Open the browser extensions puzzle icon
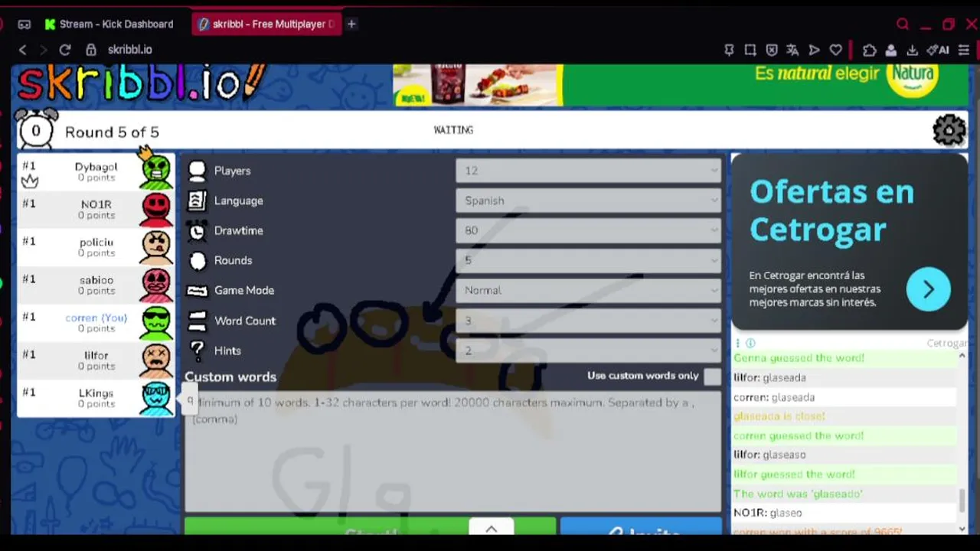The height and width of the screenshot is (551, 980). pos(870,50)
